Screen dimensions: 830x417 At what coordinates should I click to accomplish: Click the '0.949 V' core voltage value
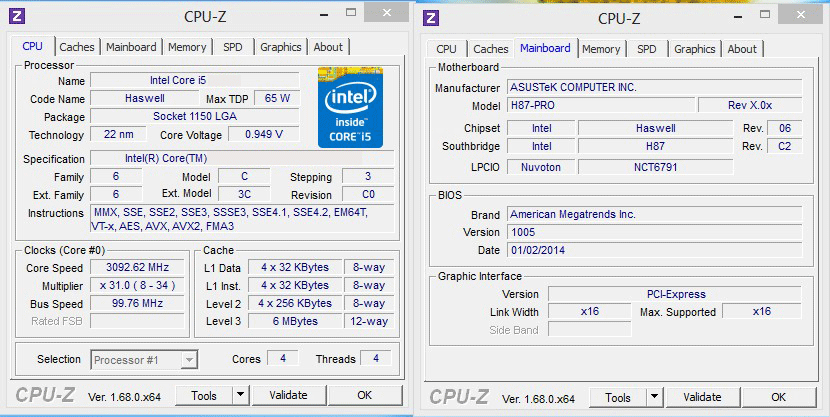pos(264,134)
